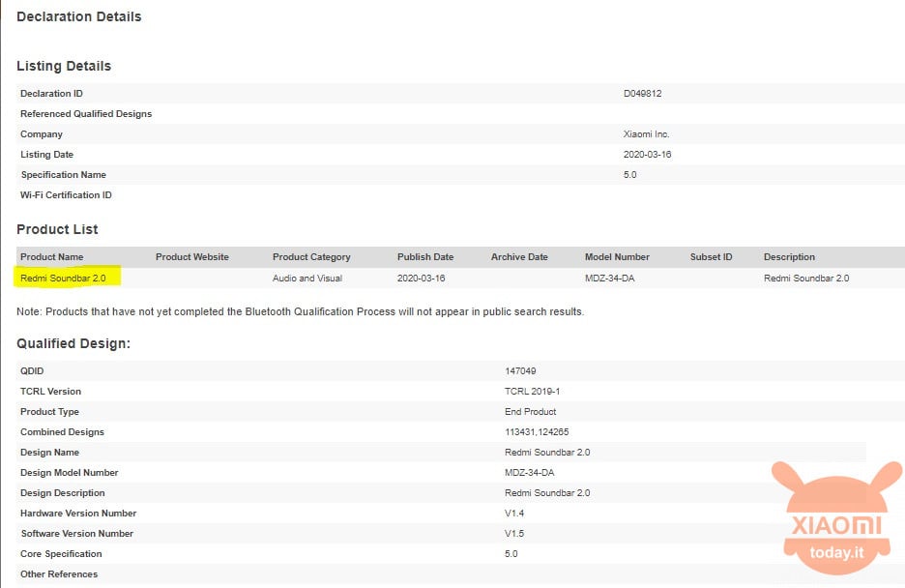The width and height of the screenshot is (905, 588).
Task: Click the Listing Details heading
Action: [x=64, y=66]
